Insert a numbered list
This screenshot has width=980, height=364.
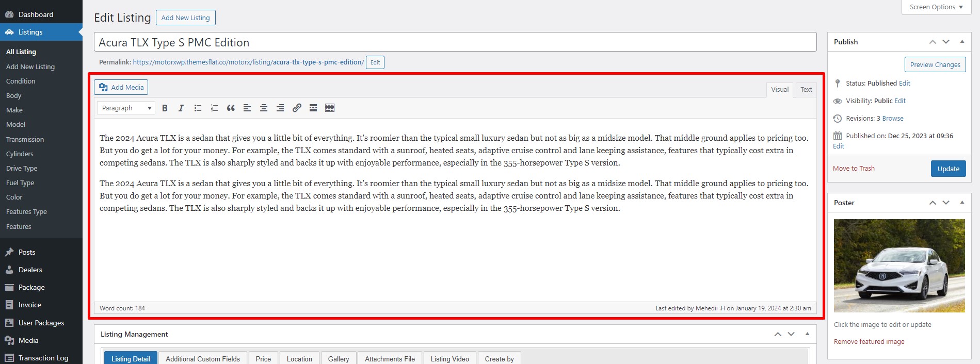(x=214, y=108)
